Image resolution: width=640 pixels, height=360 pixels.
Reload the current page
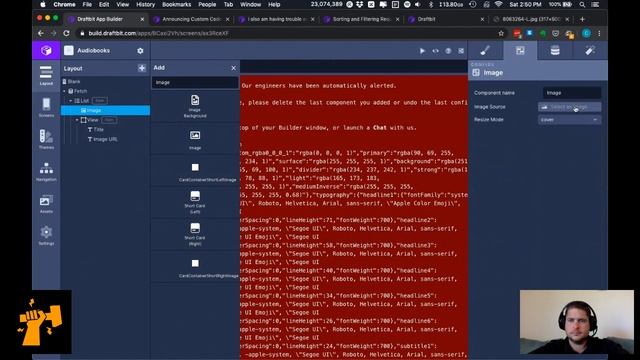tap(67, 33)
